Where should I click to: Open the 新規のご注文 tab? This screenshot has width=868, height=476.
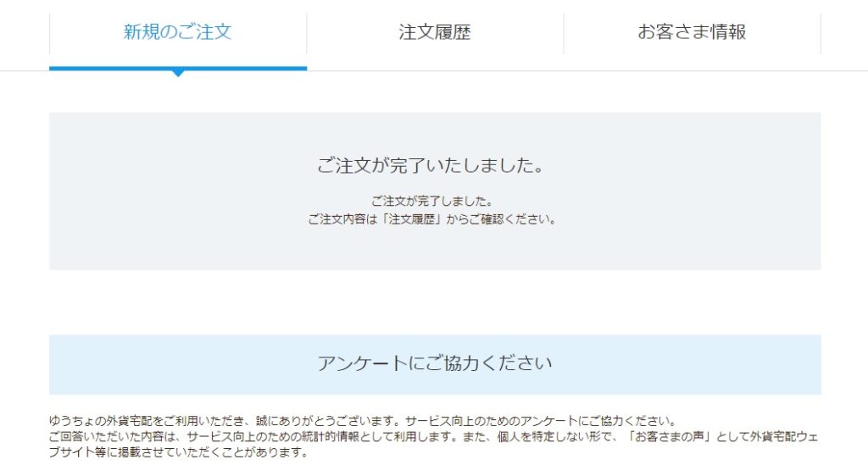[x=178, y=32]
